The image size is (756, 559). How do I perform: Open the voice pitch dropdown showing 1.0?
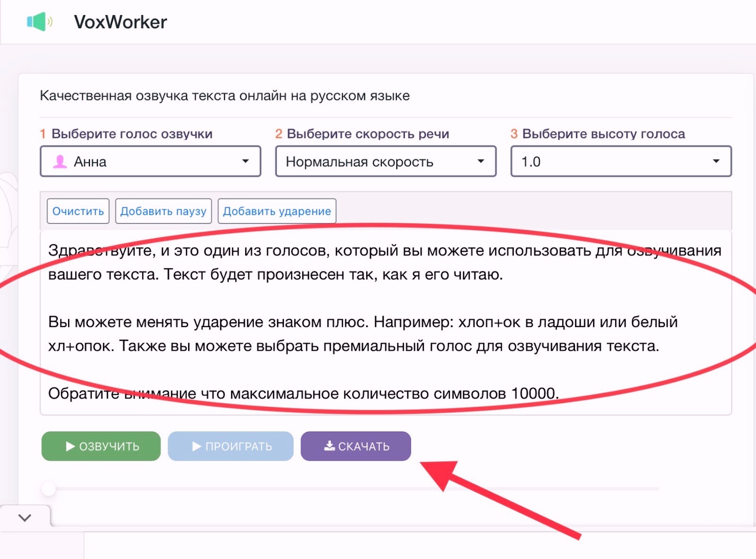click(621, 162)
